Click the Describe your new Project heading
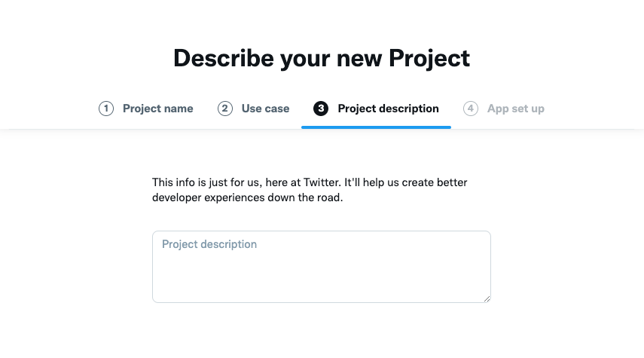 tap(322, 58)
